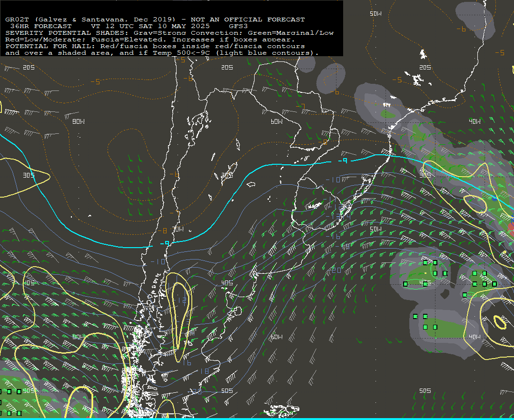Viewport: 514px width, 420px height.
Task: Click the "-12" label inside the yellow contour
Action: pyautogui.click(x=180, y=300)
